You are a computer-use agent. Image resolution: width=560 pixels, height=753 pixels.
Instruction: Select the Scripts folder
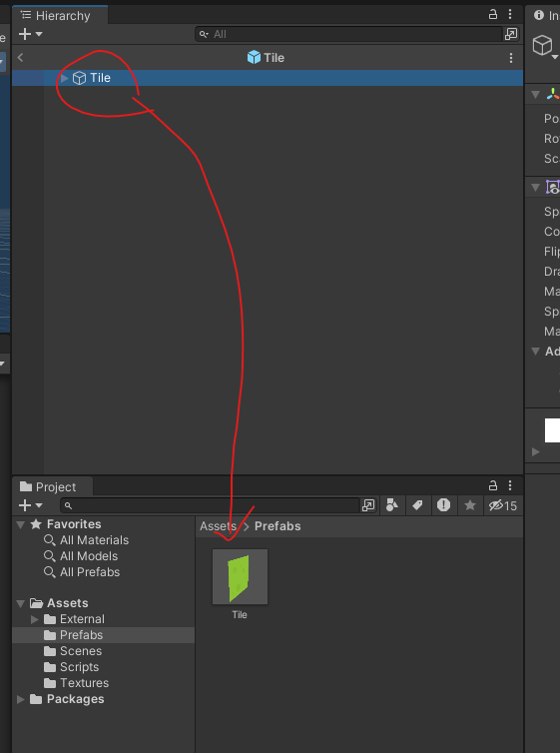pyautogui.click(x=79, y=667)
